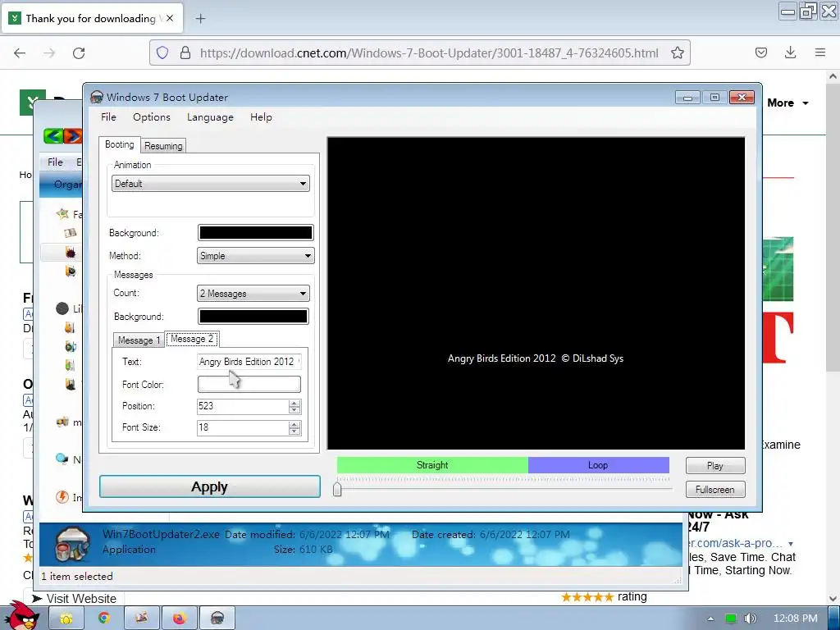Switch to the Booting tab
This screenshot has width=840, height=630.
point(120,144)
